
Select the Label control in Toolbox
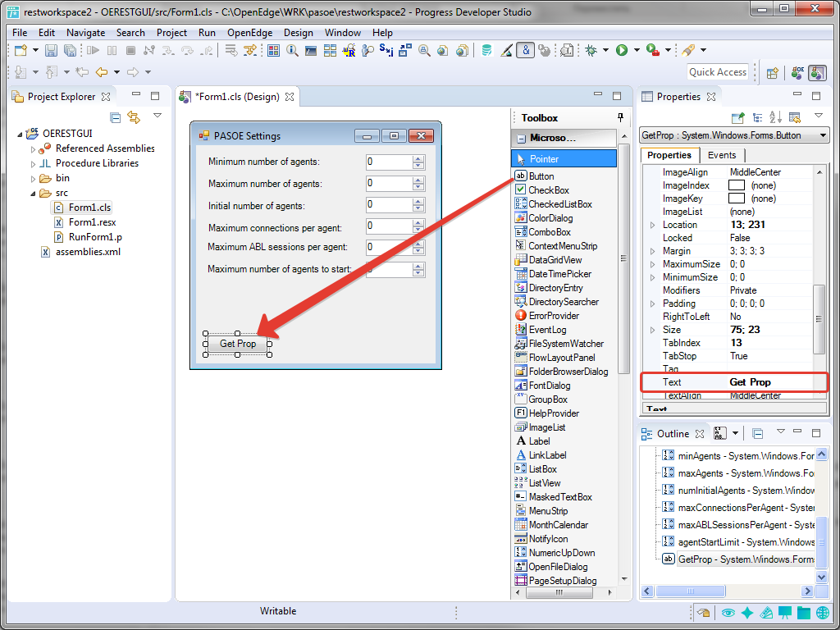(x=539, y=441)
